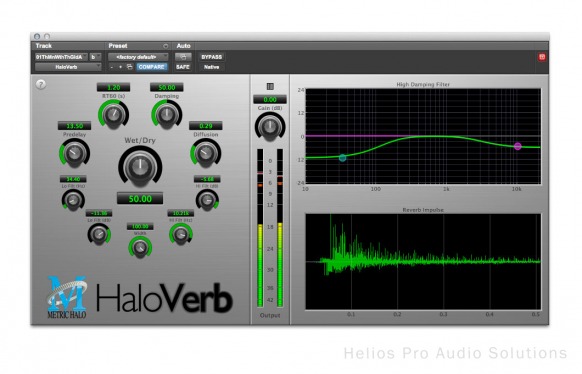Click the cyan low filter node on graph

pyautogui.click(x=343, y=158)
